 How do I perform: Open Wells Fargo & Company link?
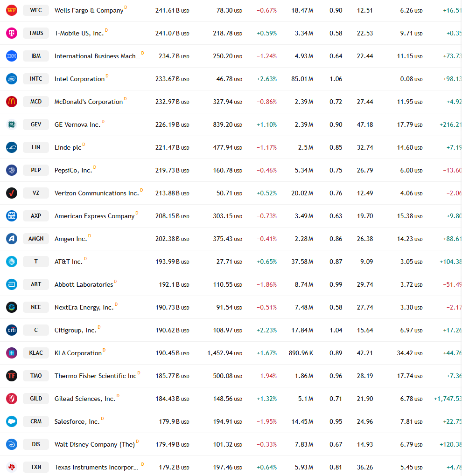pos(89,11)
